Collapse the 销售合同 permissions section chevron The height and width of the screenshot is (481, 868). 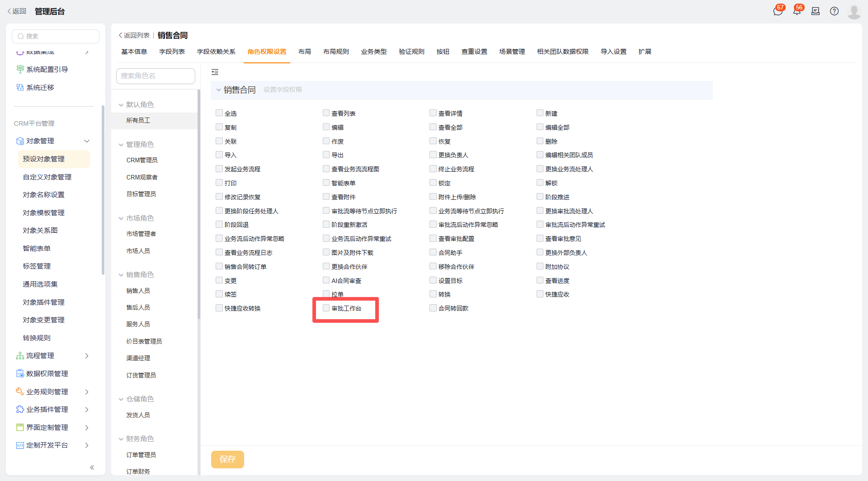tap(218, 90)
